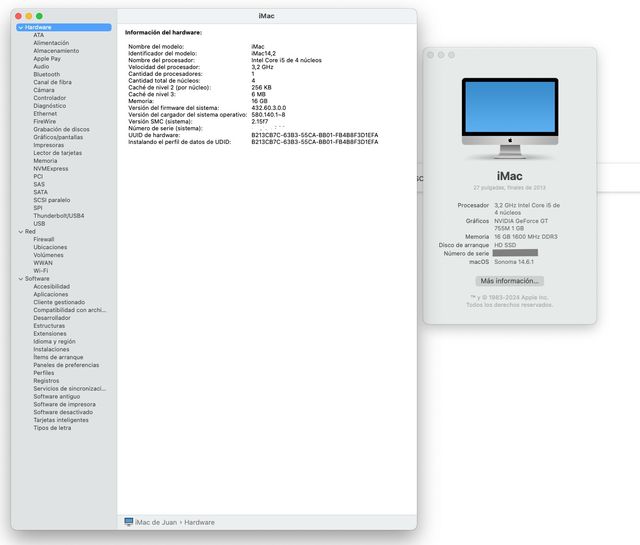Open Wi-Fi under Red
640x545 pixels.
tap(40, 271)
